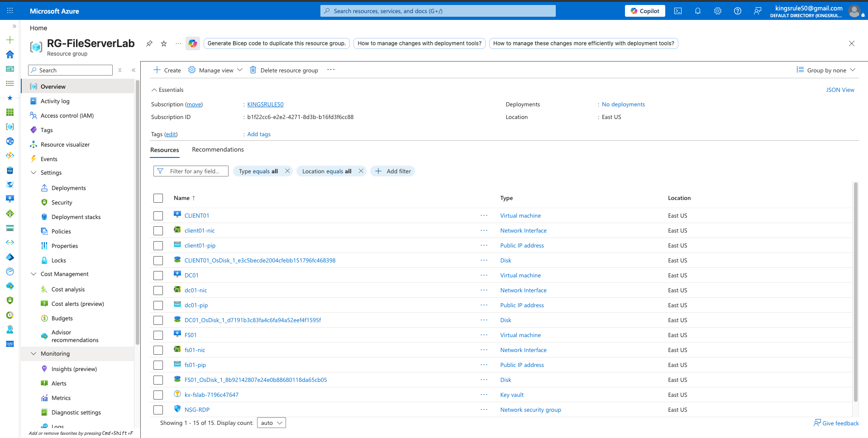Open the help question mark icon
The height and width of the screenshot is (438, 868).
[x=737, y=11]
